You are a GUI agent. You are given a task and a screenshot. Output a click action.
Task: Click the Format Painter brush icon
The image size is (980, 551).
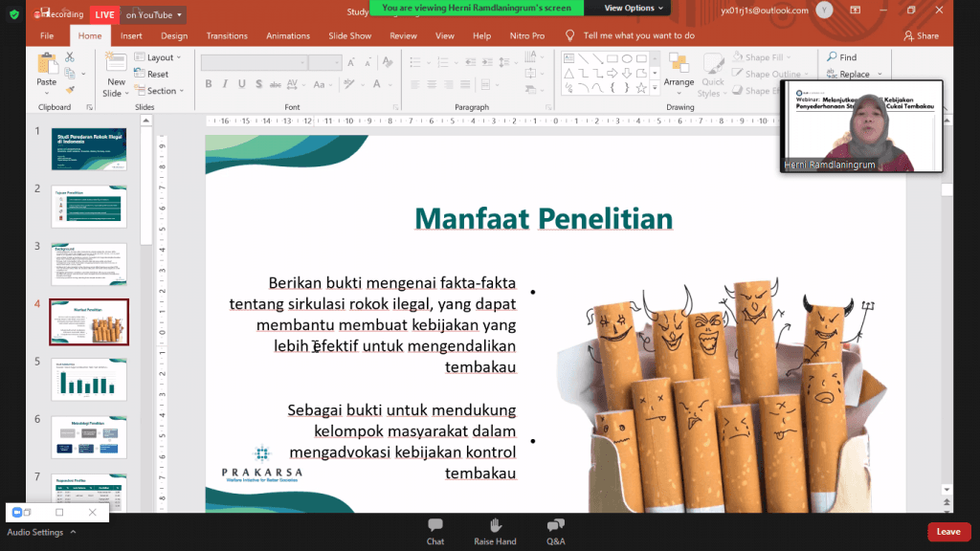click(69, 90)
